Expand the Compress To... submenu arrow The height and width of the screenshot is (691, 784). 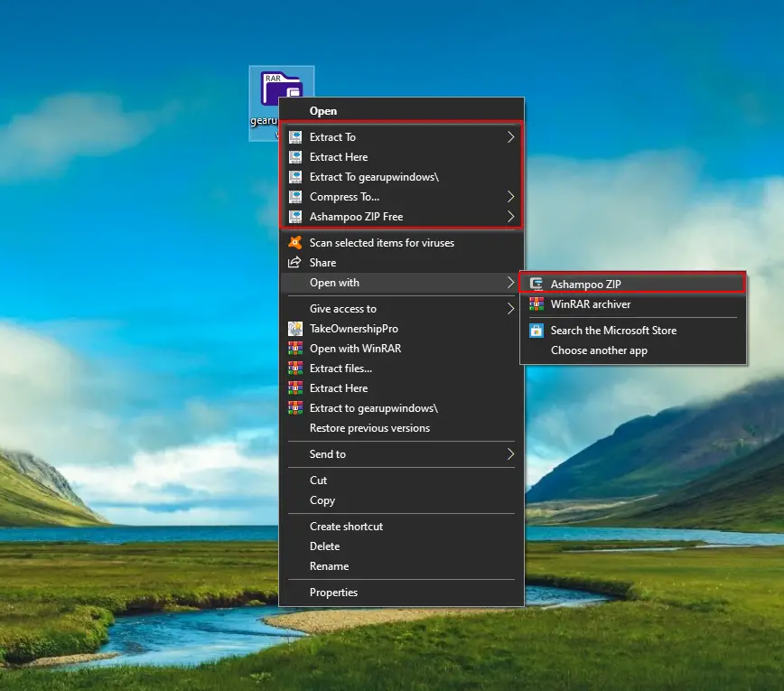pyautogui.click(x=510, y=197)
